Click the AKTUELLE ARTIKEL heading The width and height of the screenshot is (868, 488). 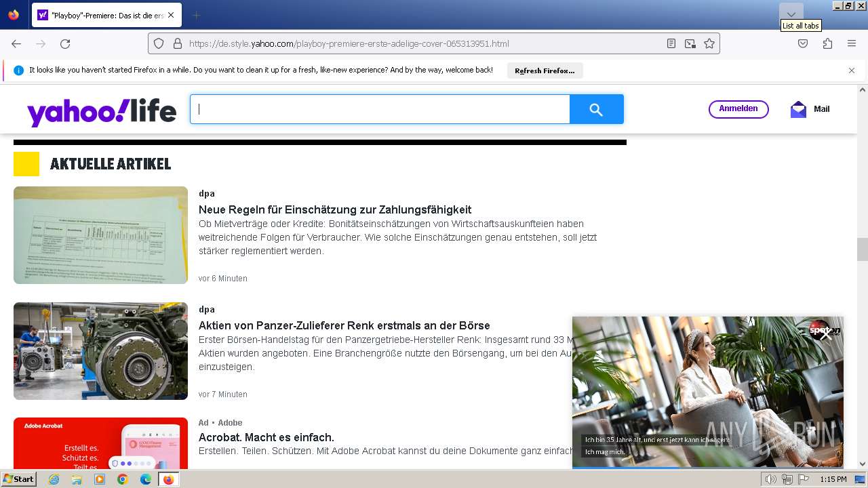(111, 164)
